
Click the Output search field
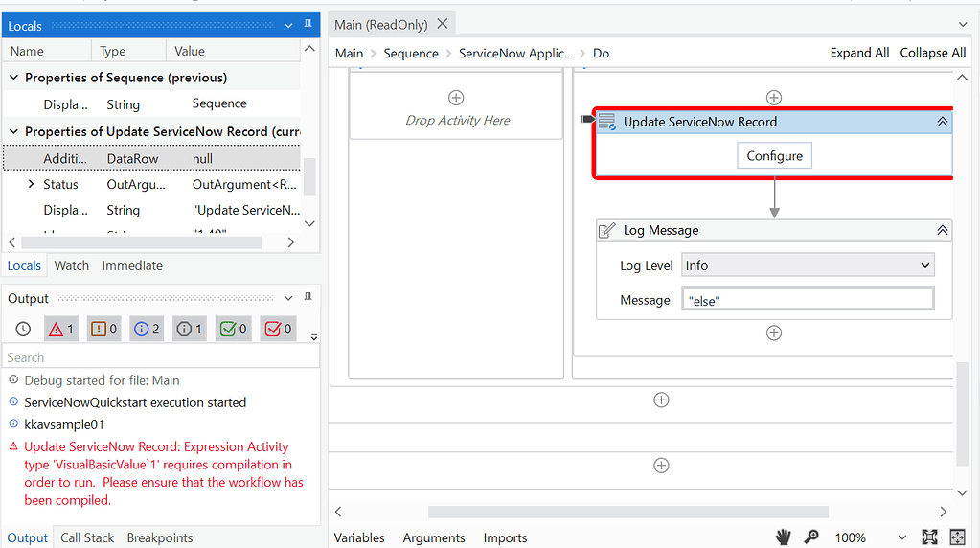161,357
